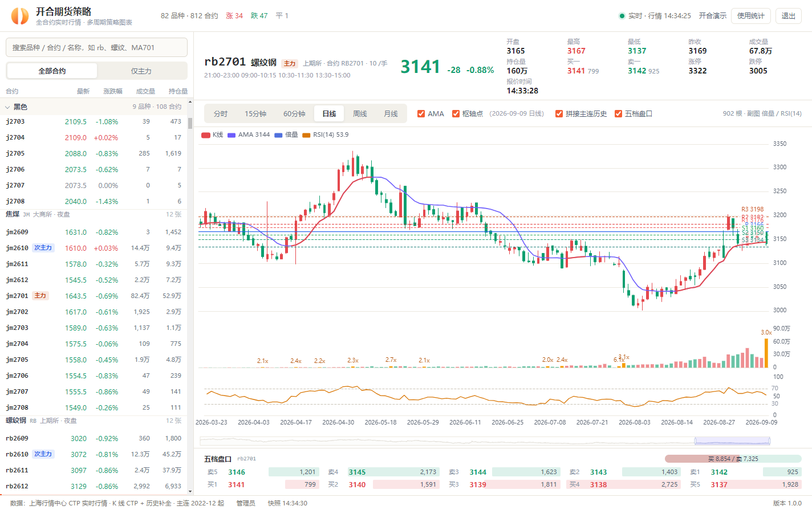Click the 焦煤 group header

tap(94, 215)
